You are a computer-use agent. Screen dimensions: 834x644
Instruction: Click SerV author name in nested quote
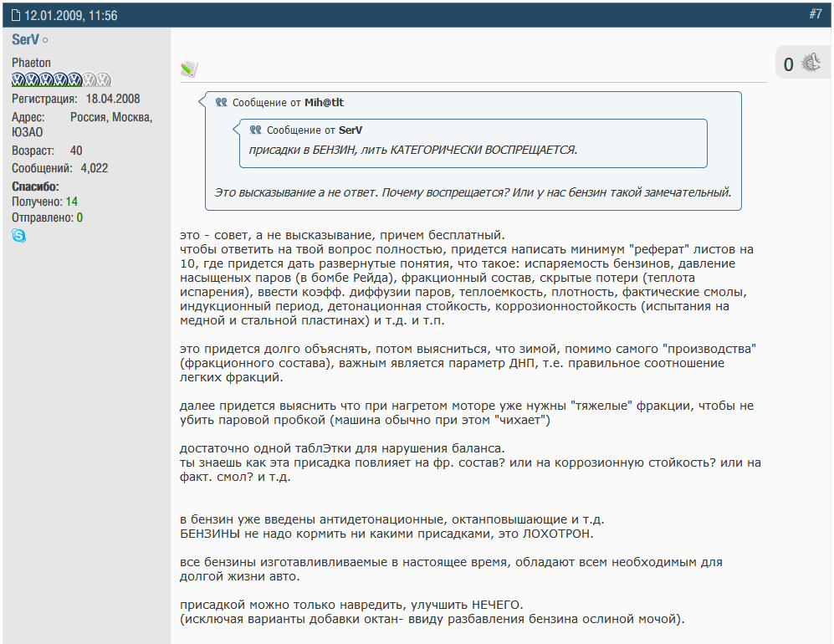(x=350, y=130)
